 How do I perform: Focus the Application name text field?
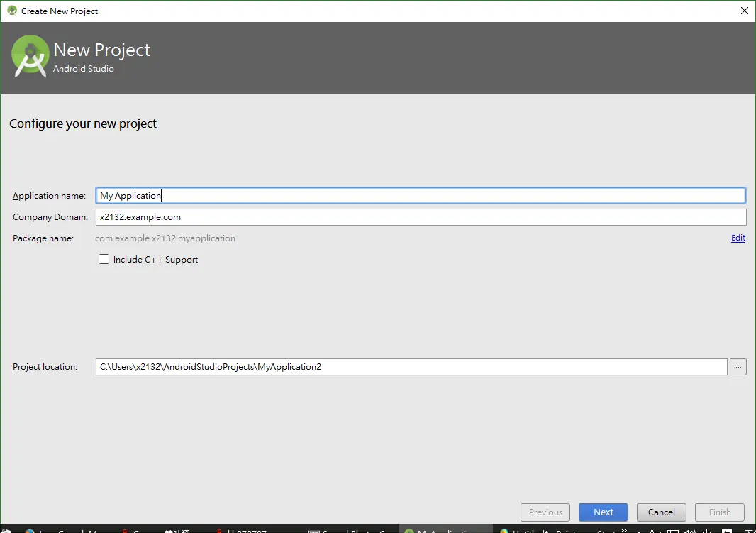[421, 195]
